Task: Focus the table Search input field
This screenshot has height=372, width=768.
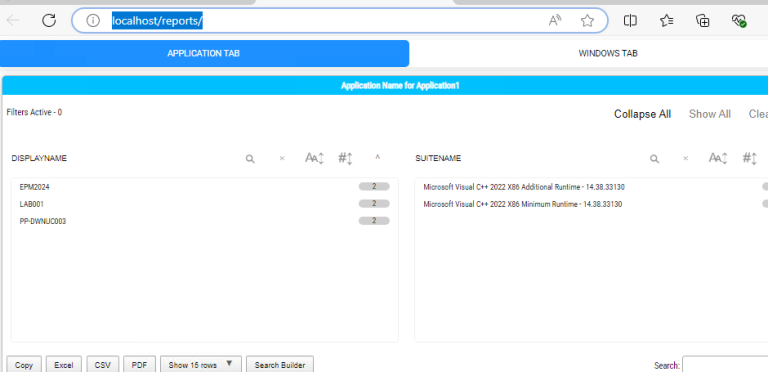Action: [x=725, y=365]
